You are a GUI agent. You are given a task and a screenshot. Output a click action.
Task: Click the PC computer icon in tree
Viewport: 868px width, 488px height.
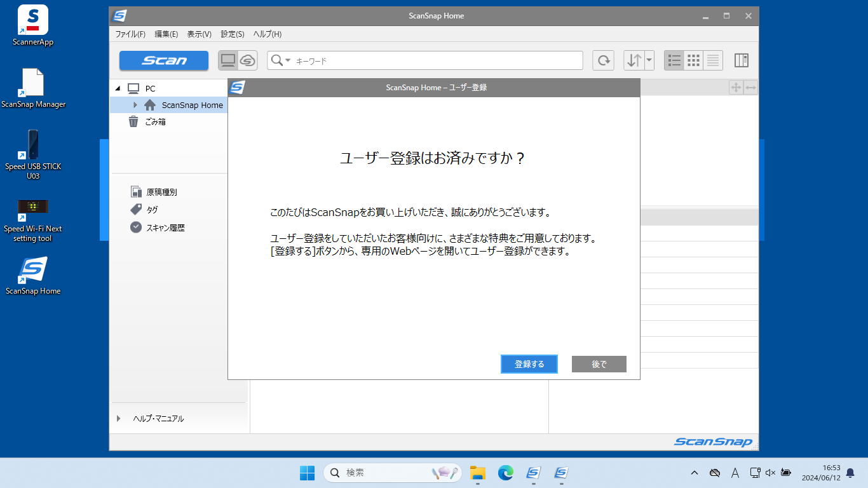pyautogui.click(x=133, y=88)
